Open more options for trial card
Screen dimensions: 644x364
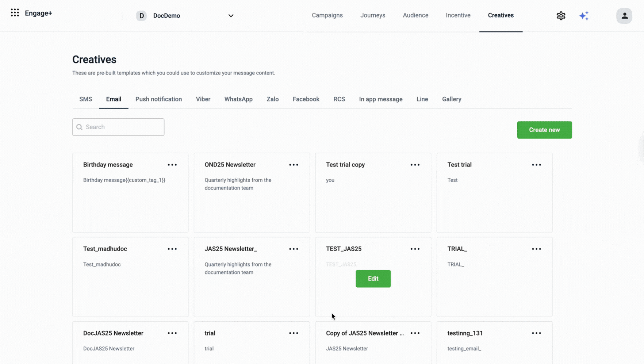[x=294, y=333]
